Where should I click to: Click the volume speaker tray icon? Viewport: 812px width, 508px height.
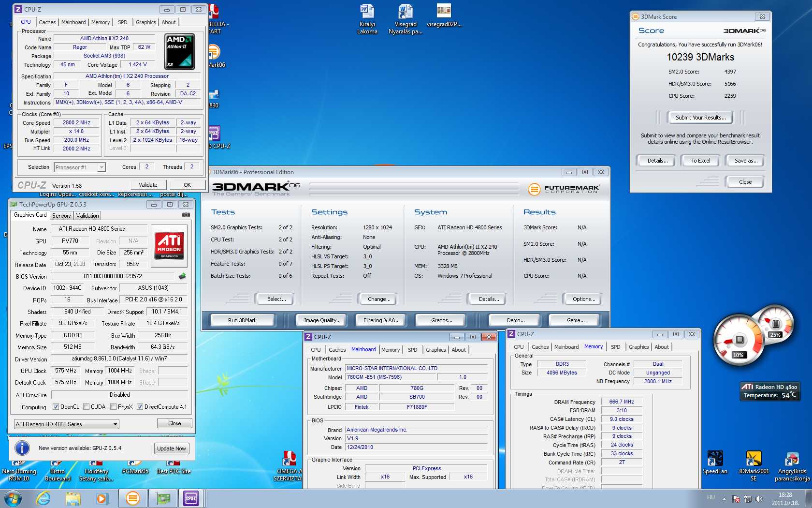759,499
